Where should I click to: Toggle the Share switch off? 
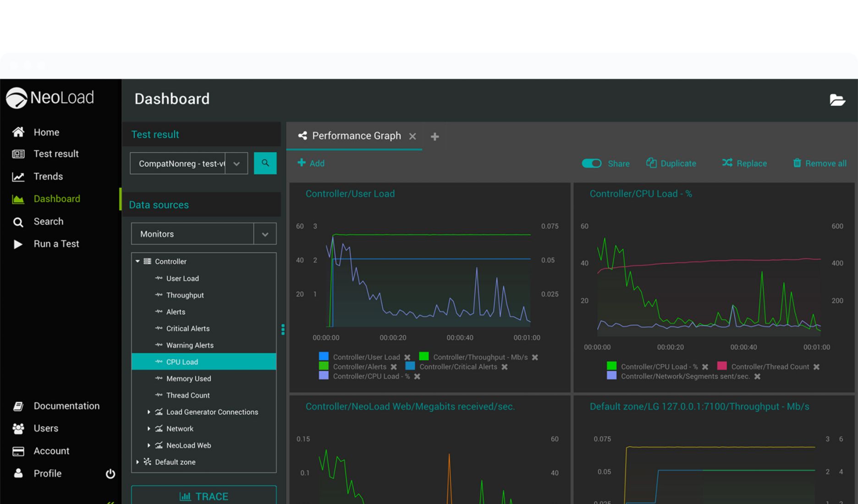click(x=591, y=164)
